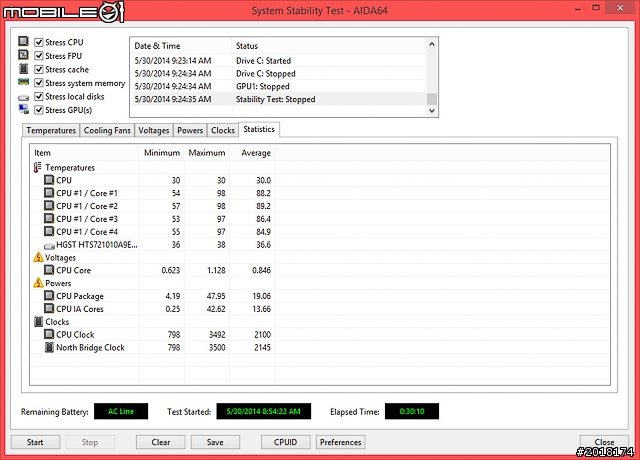
Task: Disable the Stress system memory checkbox
Action: point(39,83)
